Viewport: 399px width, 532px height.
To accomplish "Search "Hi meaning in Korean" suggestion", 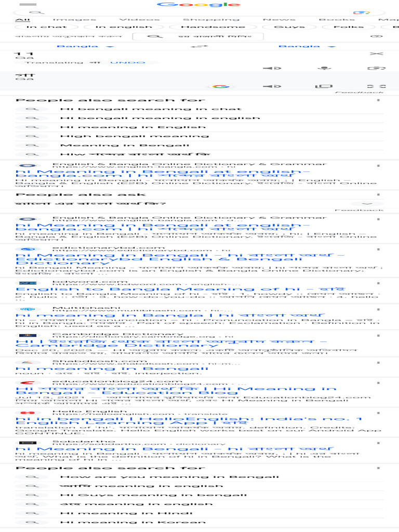I will pos(132,522).
